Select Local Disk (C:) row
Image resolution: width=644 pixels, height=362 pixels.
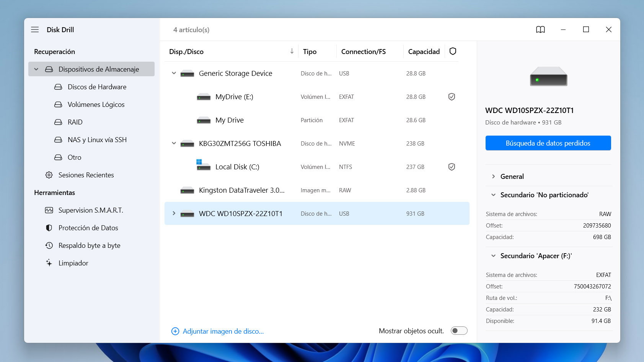[x=317, y=167]
